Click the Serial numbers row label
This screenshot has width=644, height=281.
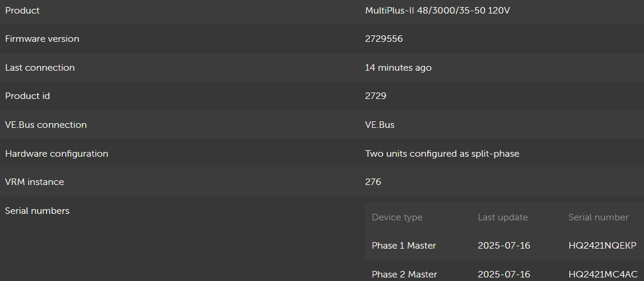(x=37, y=211)
